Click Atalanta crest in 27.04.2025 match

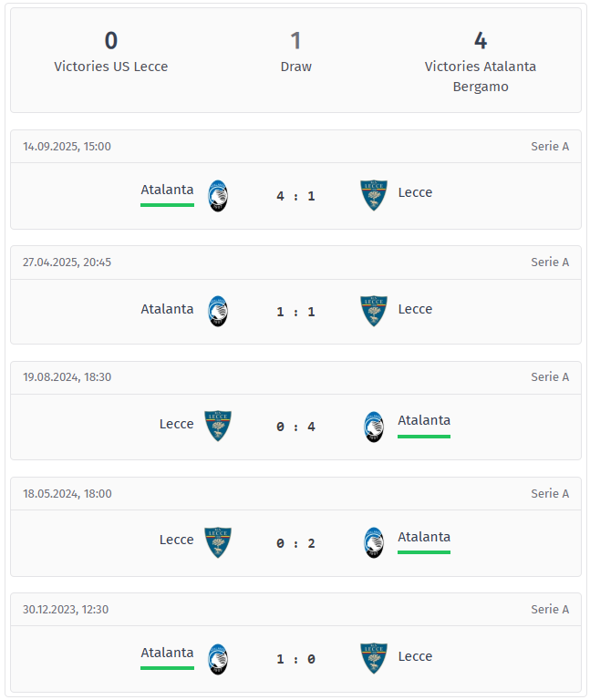[x=218, y=312]
